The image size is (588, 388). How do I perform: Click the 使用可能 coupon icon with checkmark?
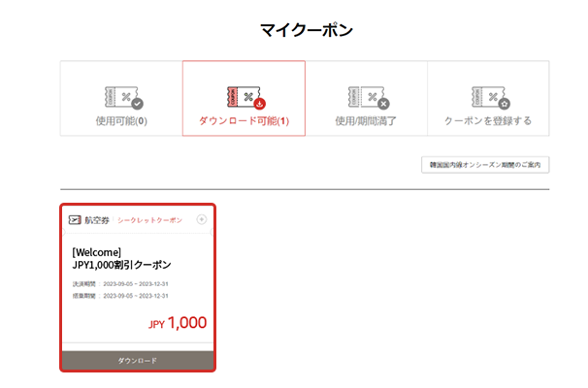[x=122, y=97]
